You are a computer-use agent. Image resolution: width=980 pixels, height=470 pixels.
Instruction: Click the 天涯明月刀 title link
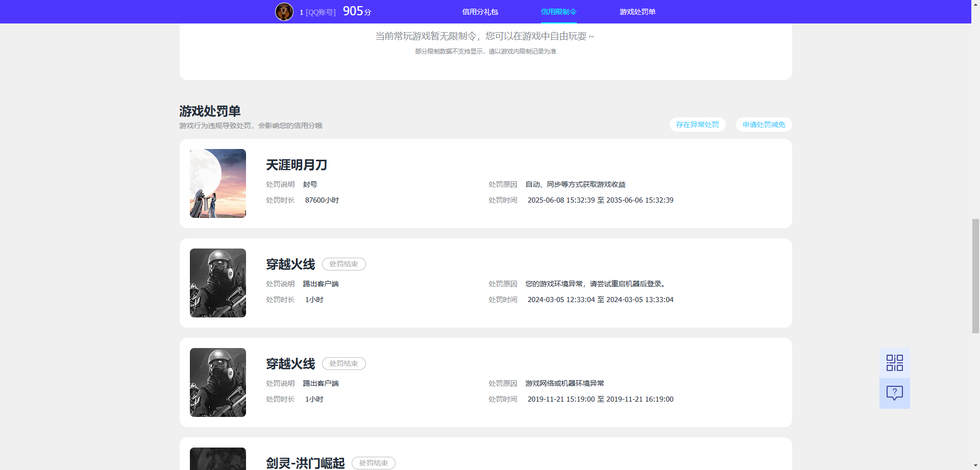(x=296, y=165)
